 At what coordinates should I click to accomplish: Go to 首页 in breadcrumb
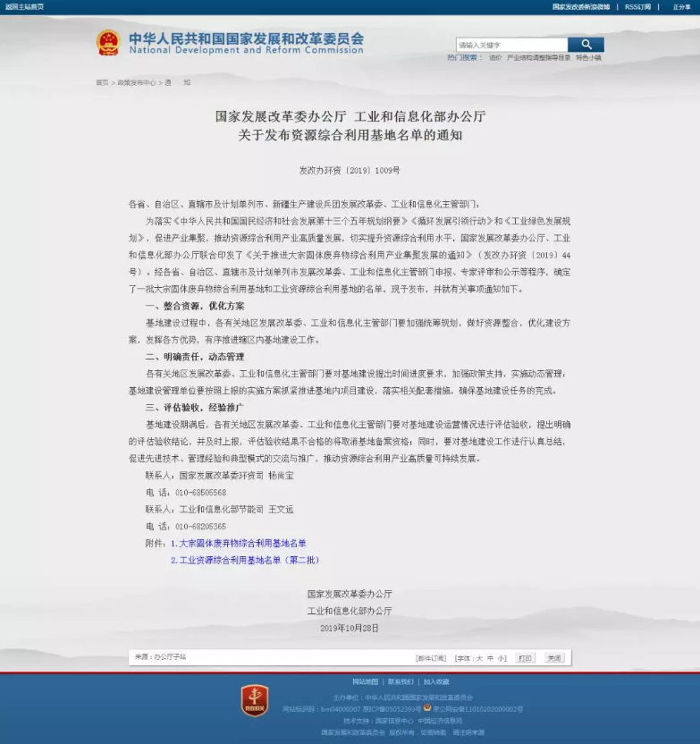(102, 82)
